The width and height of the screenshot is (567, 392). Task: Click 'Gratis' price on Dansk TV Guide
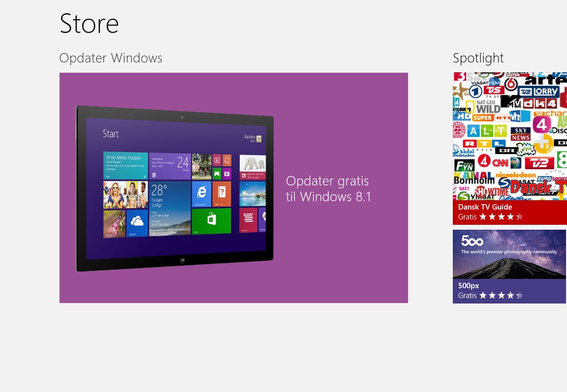467,217
